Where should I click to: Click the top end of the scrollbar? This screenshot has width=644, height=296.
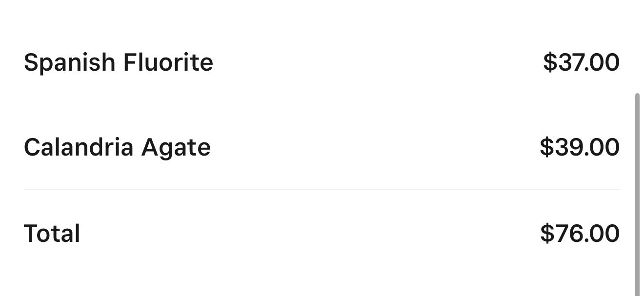(x=637, y=97)
